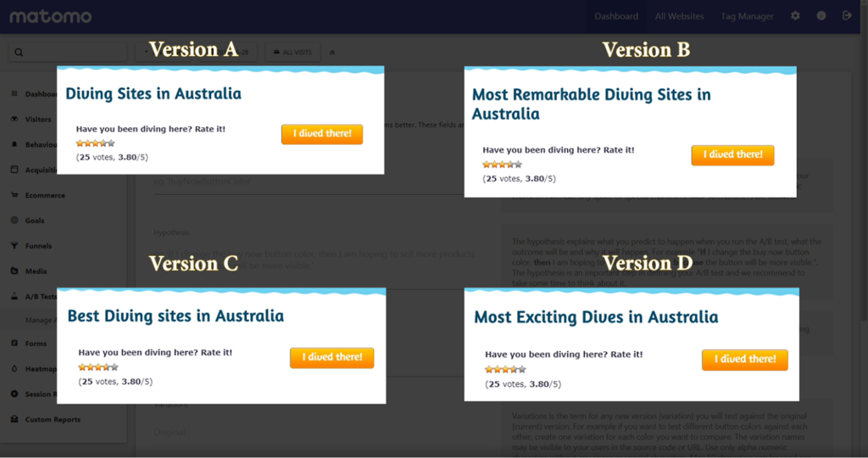This screenshot has width=868, height=458.
Task: Click the Behaviour bell icon
Action: [14, 144]
